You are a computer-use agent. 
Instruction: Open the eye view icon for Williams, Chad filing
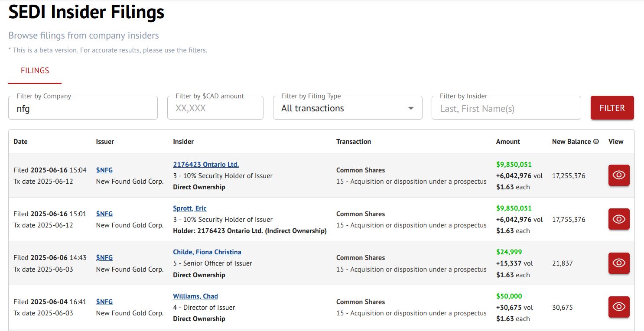click(618, 307)
